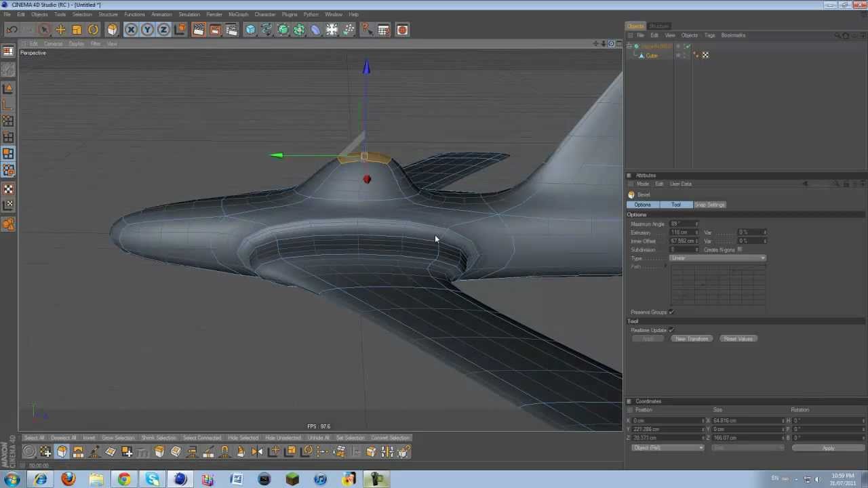Toggle the Preserve Groups checkbox
868x488 pixels.
pyautogui.click(x=671, y=312)
